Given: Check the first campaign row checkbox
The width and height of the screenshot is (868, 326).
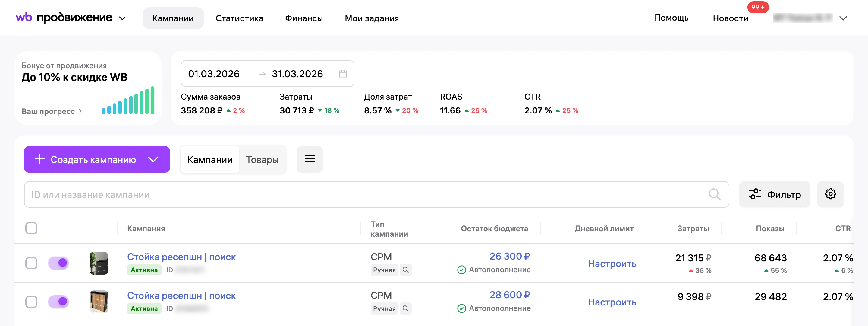Looking at the screenshot, I should coord(31,263).
